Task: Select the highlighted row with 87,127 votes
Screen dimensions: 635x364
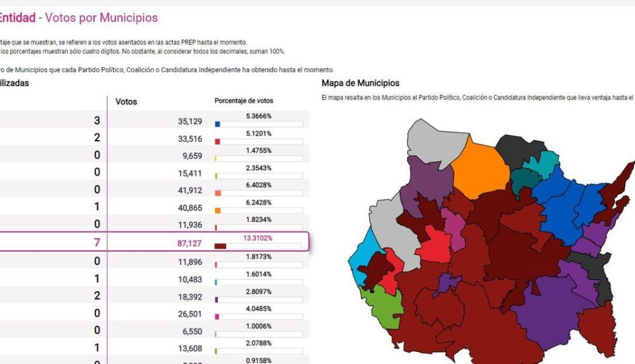Action: (152, 242)
